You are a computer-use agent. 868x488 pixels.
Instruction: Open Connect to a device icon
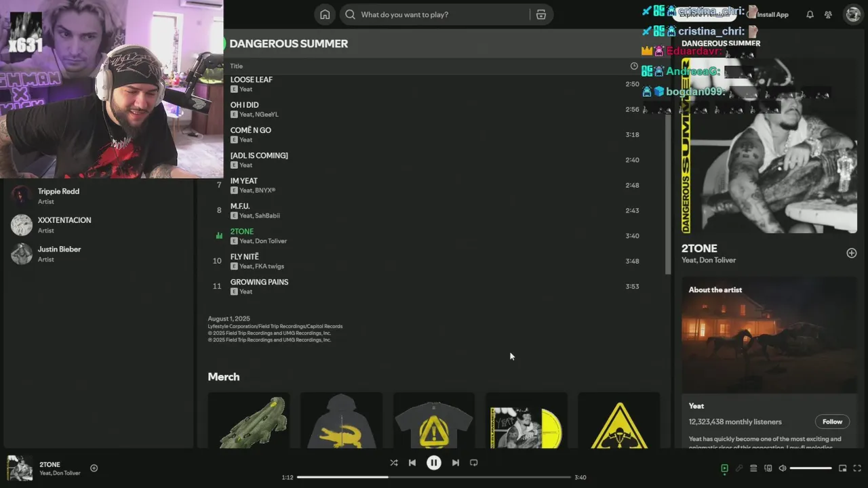click(x=768, y=468)
